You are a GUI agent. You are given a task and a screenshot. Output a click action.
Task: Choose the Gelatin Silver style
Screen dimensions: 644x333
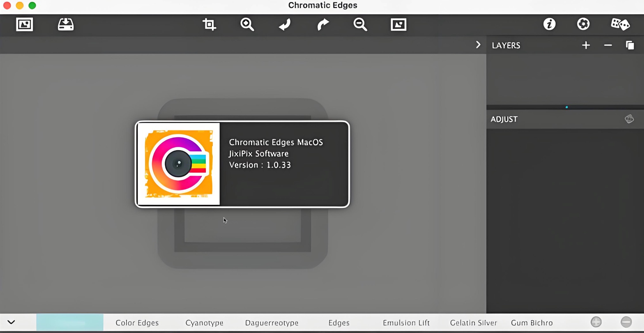point(473,323)
